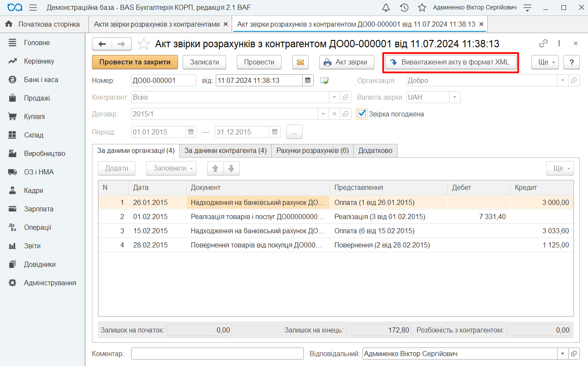Click Вивантаження акту в формат XML

450,62
